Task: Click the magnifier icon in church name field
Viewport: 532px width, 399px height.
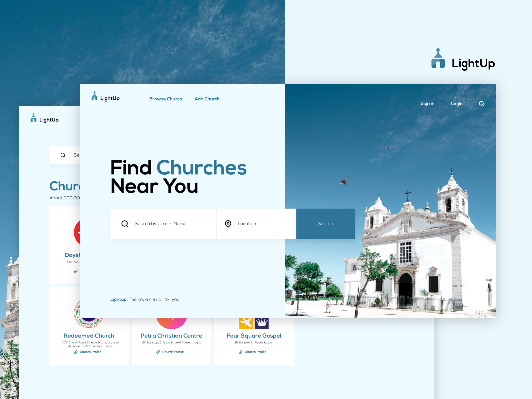Action: tap(125, 224)
